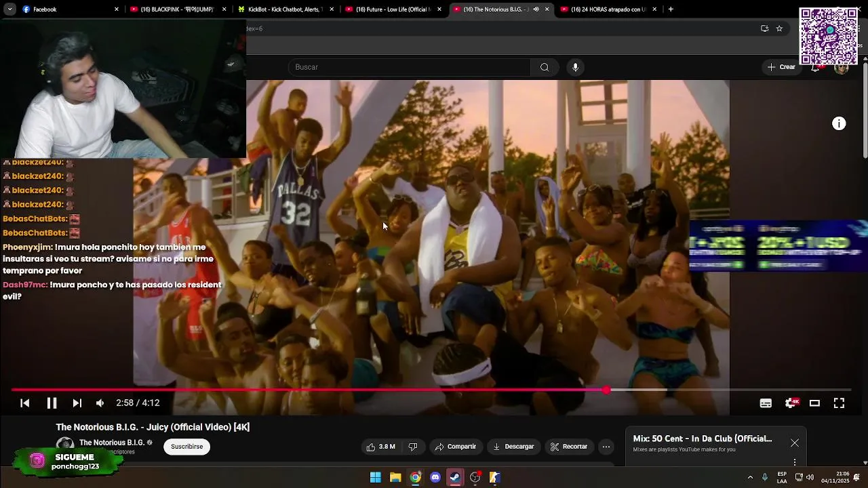The image size is (868, 488).
Task: Toggle subtitles on the video player
Action: coord(766,403)
